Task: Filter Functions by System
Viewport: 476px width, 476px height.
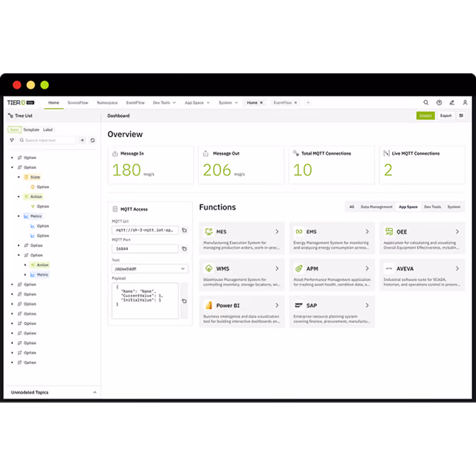Action: (x=454, y=207)
